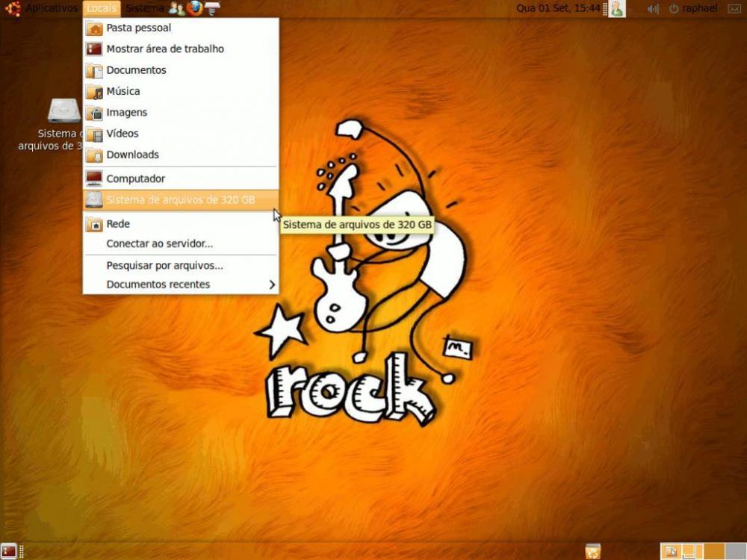The width and height of the screenshot is (747, 560).
Task: Click the show desktop button in bottom panel
Action: pos(9,552)
